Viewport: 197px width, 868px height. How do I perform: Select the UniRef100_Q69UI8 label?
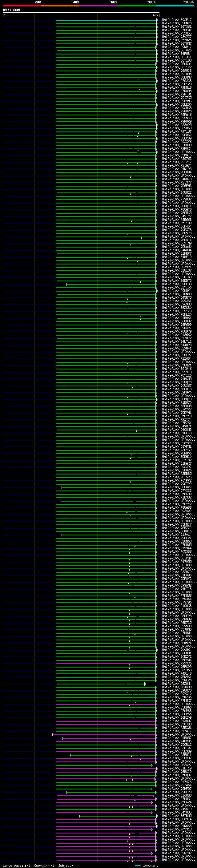(x=177, y=71)
